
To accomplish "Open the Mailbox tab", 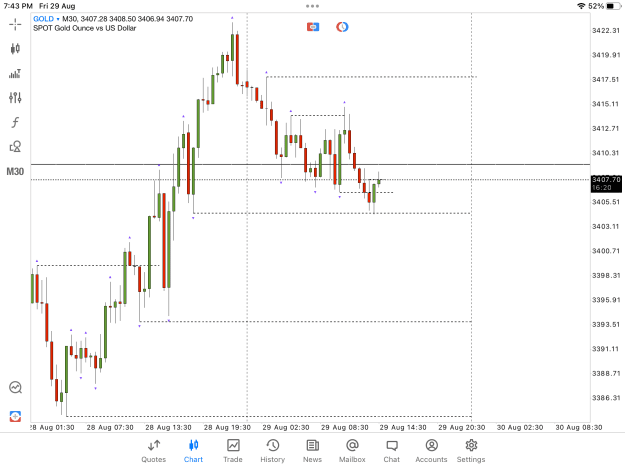I will 352,451.
